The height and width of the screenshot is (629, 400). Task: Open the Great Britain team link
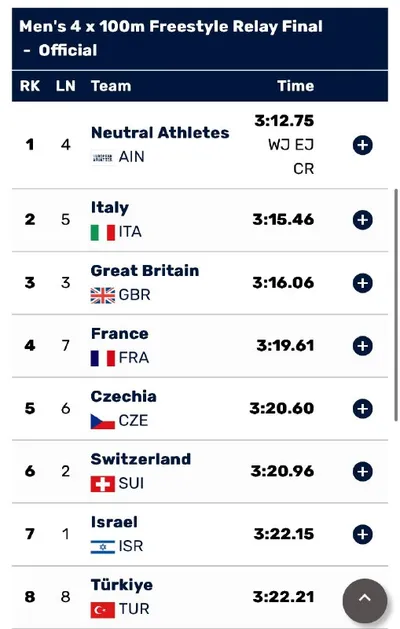point(145,271)
